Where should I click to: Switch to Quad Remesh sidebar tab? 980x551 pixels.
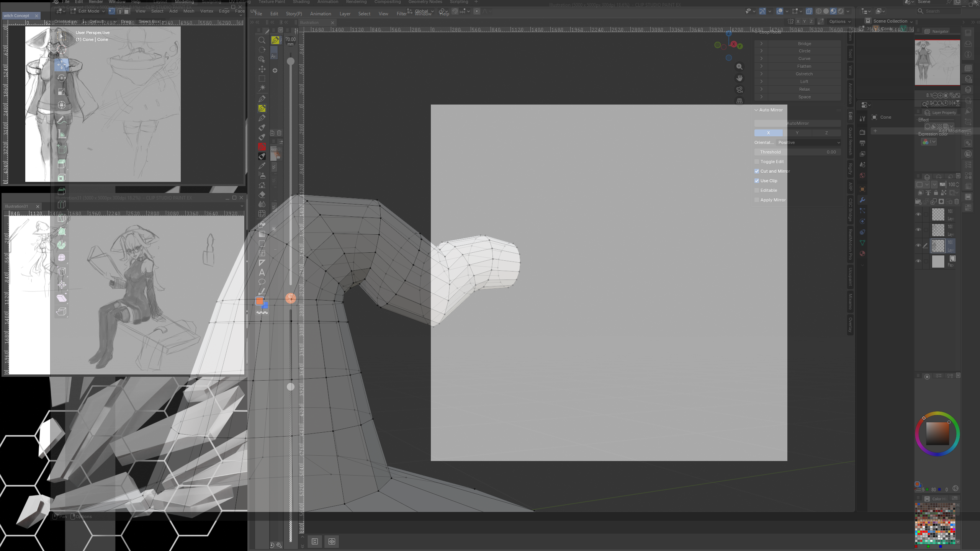click(850, 141)
